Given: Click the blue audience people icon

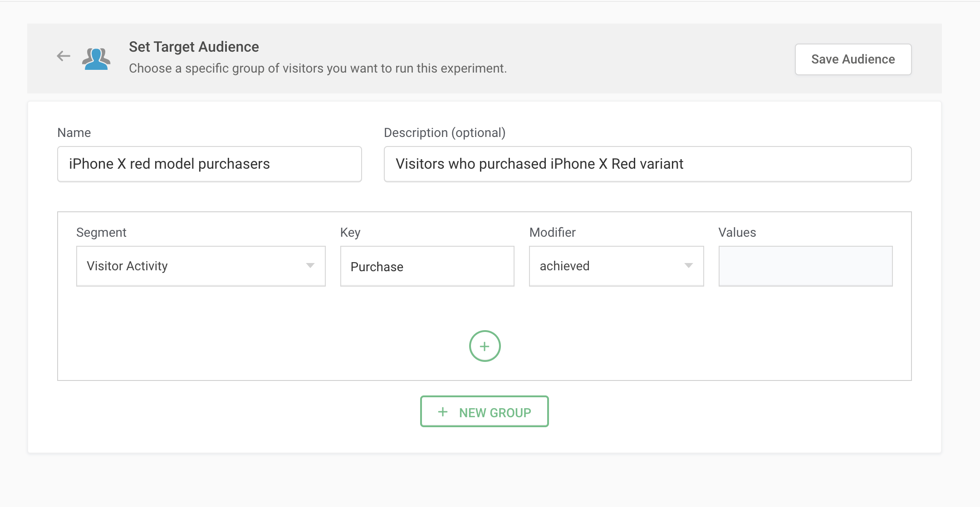Looking at the screenshot, I should (x=96, y=58).
